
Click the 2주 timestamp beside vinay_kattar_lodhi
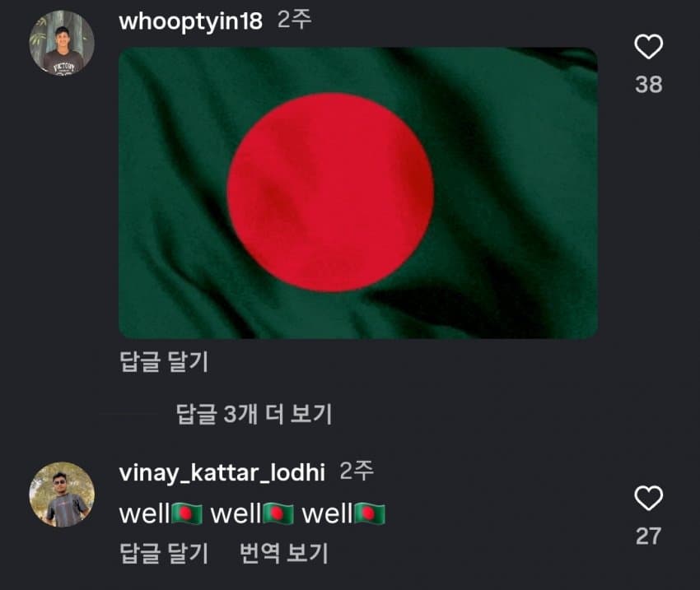point(357,471)
